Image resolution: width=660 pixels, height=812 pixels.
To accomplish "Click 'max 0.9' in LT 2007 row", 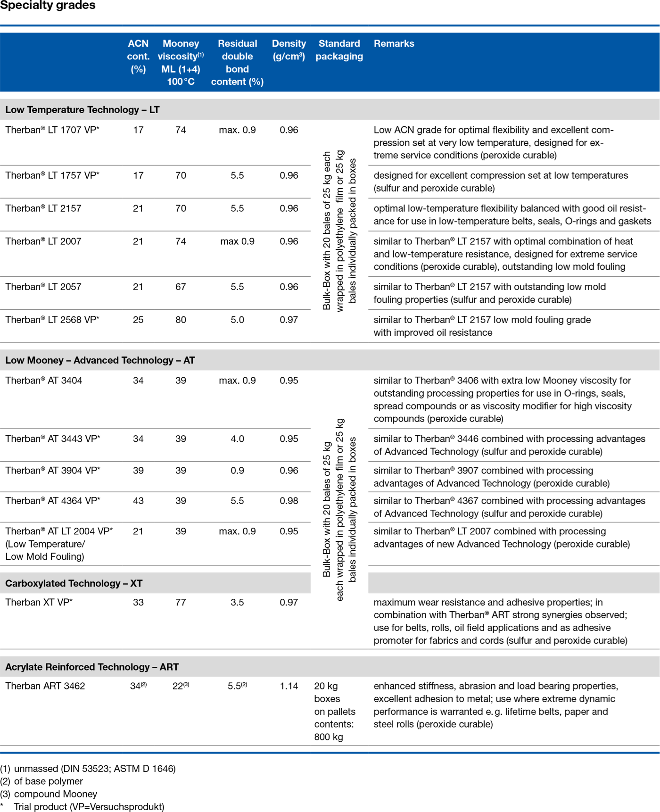I will click(x=237, y=241).
